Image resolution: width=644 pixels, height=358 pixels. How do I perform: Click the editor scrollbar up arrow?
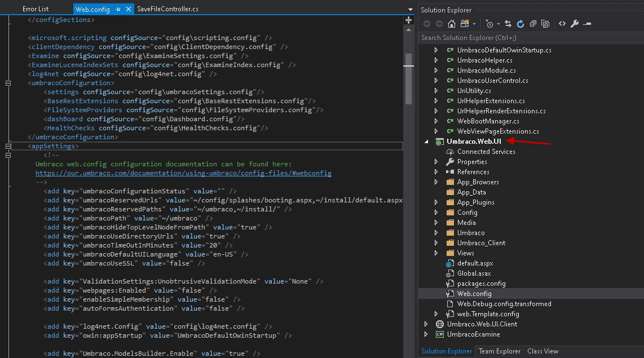pyautogui.click(x=409, y=29)
